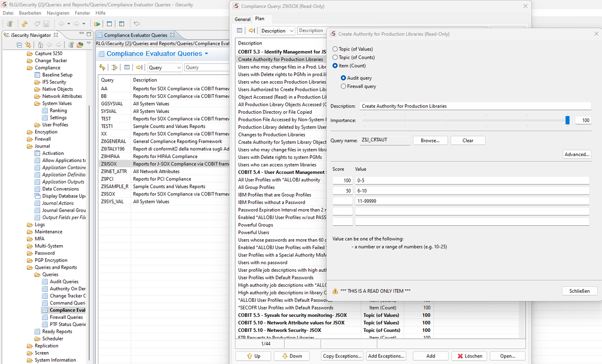Screen dimensions: 602x364
Task: Click the filter icon beside the sort icon
Action: [x=114, y=67]
